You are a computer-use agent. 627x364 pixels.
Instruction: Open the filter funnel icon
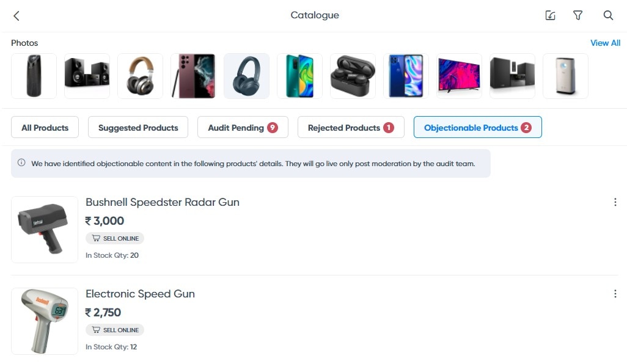(577, 15)
